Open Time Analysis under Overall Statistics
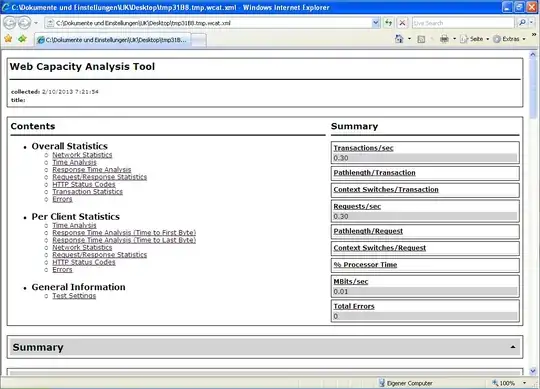The height and width of the screenshot is (389, 540). (x=74, y=162)
